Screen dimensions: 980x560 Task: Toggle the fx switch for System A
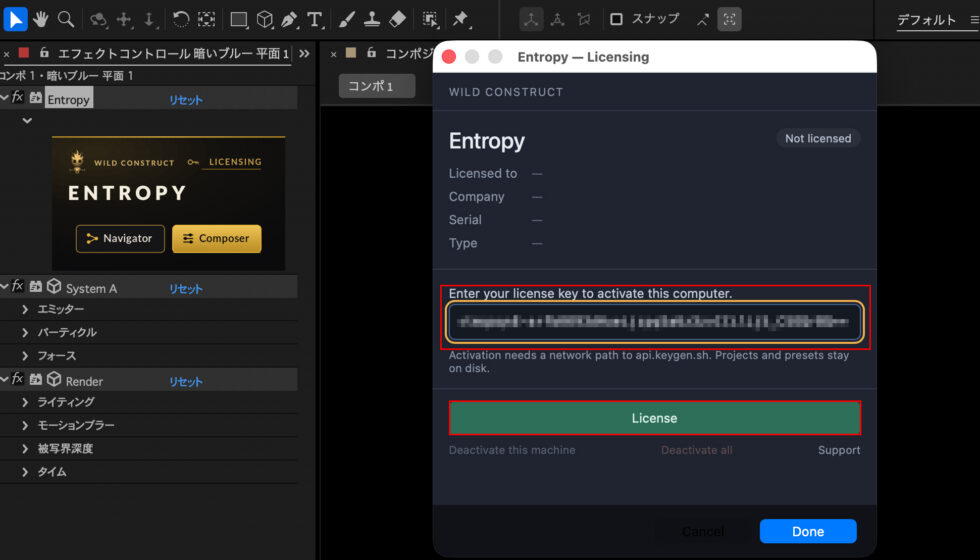[x=18, y=286]
